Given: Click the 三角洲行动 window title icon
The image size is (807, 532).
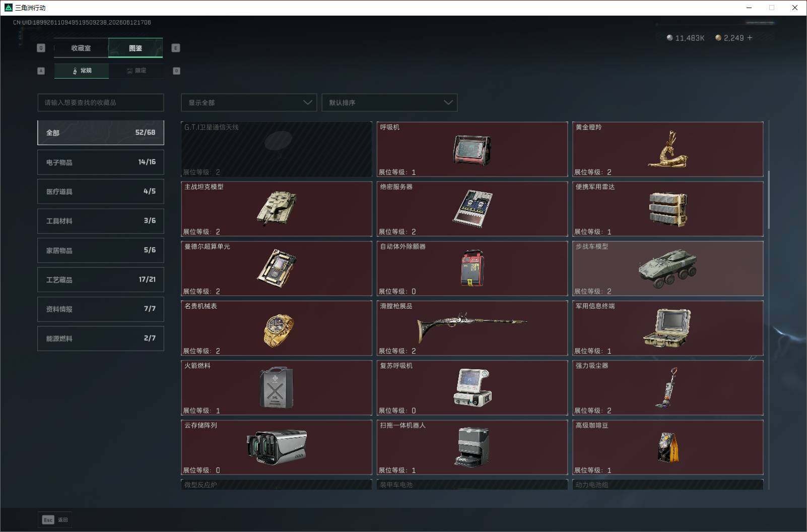Looking at the screenshot, I should tap(8, 8).
